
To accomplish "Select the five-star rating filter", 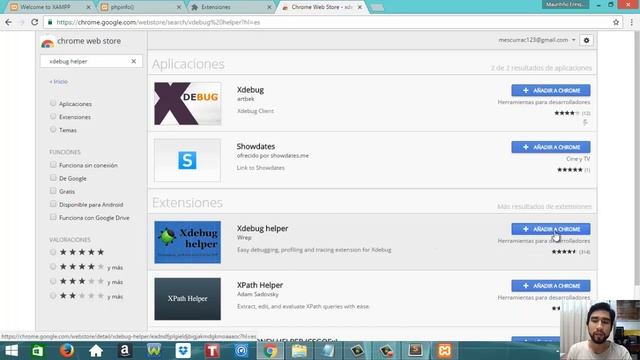I will [x=53, y=252].
